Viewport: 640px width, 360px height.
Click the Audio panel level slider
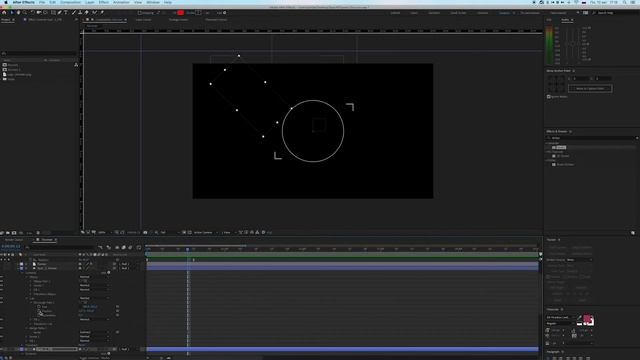(x=573, y=44)
